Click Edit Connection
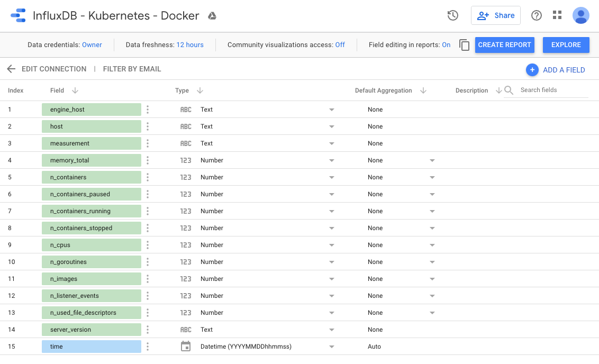Screen dimensions: 599x364 coord(54,69)
